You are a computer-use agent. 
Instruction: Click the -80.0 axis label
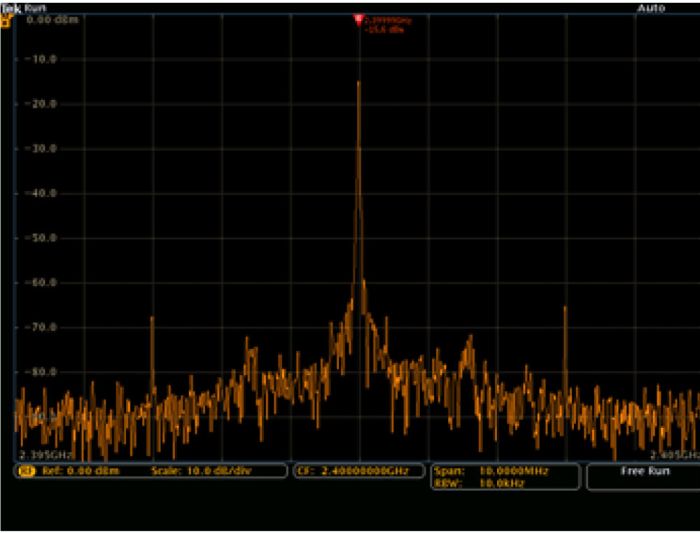[x=41, y=372]
